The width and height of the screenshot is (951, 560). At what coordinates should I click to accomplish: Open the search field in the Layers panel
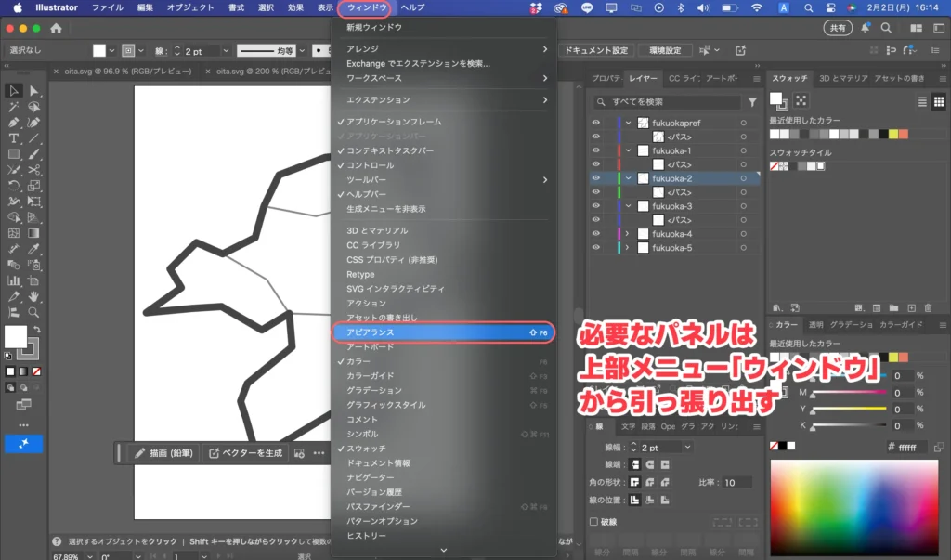668,102
